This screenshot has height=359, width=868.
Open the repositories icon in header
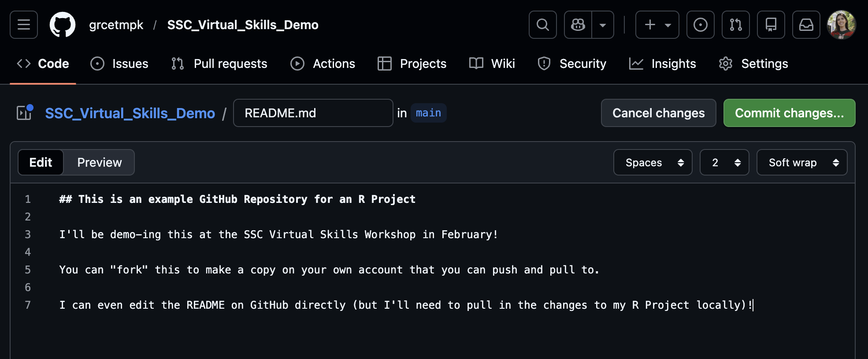[x=771, y=25]
